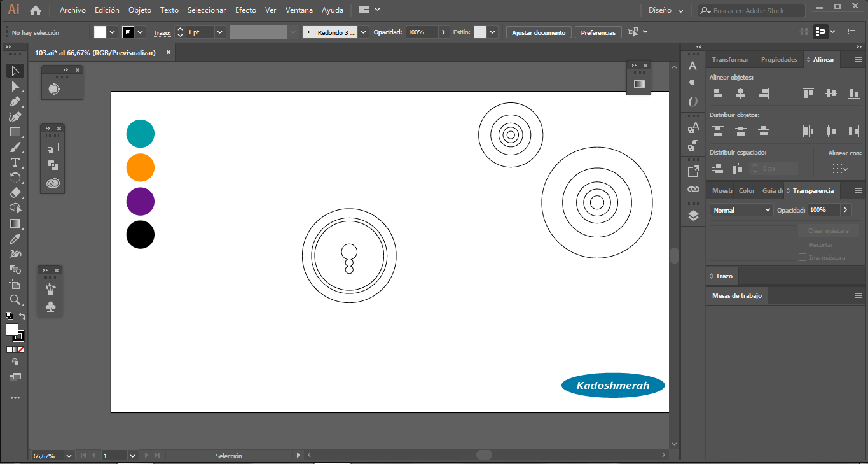The image size is (868, 464).
Task: Select the Curvature tool
Action: (x=15, y=116)
